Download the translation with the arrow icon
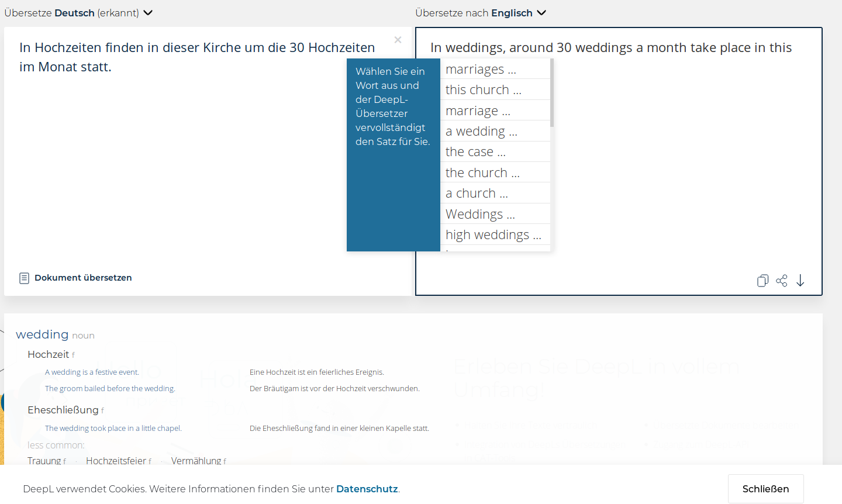842x504 pixels. (800, 281)
